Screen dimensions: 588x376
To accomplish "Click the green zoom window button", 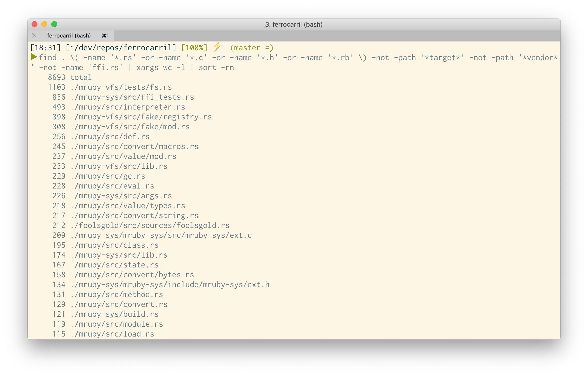I will pyautogui.click(x=54, y=24).
